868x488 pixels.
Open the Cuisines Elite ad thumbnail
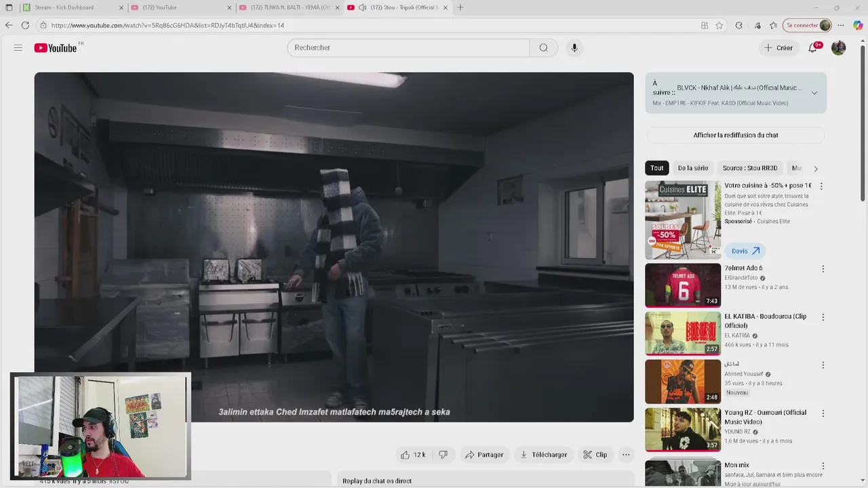tap(683, 220)
